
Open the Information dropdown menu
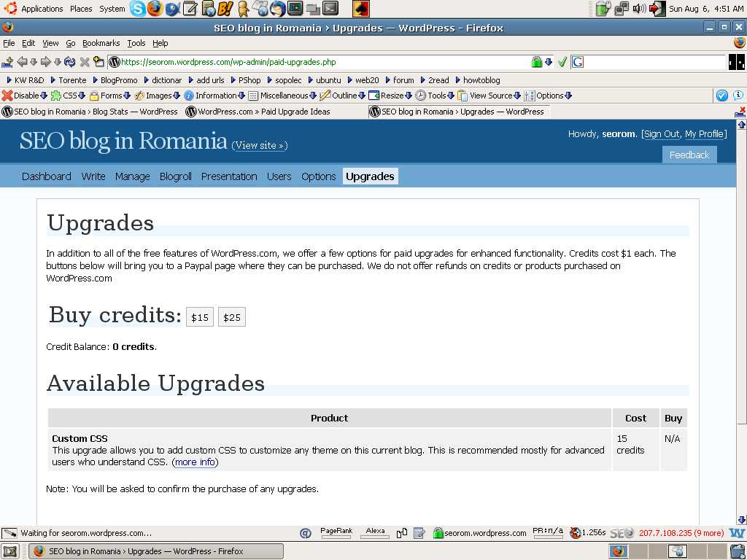point(214,96)
